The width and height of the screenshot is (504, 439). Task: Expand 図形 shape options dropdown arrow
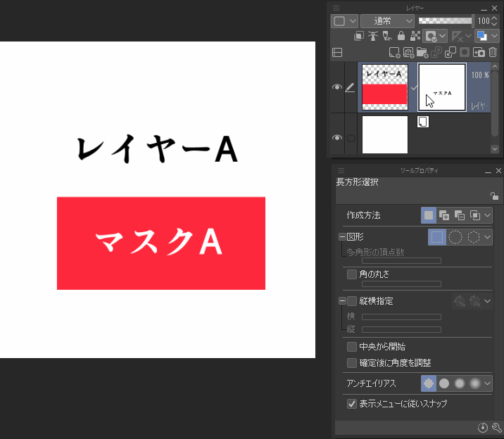[x=488, y=237]
